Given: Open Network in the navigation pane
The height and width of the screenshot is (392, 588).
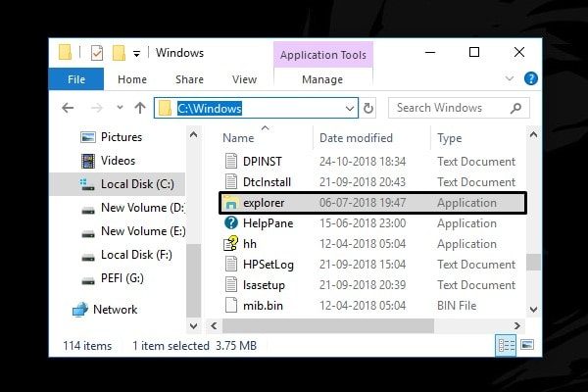Looking at the screenshot, I should click(114, 310).
